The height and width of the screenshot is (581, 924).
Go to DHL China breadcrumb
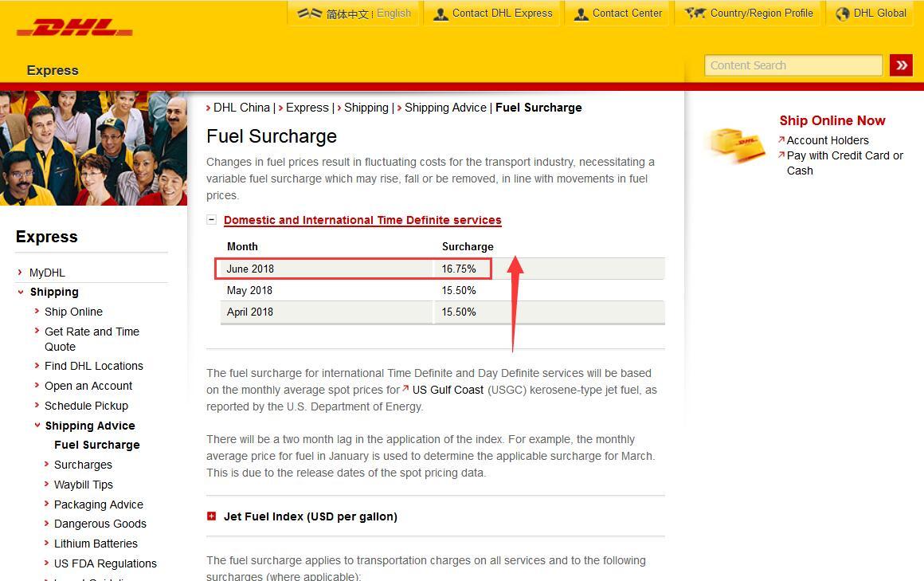241,108
